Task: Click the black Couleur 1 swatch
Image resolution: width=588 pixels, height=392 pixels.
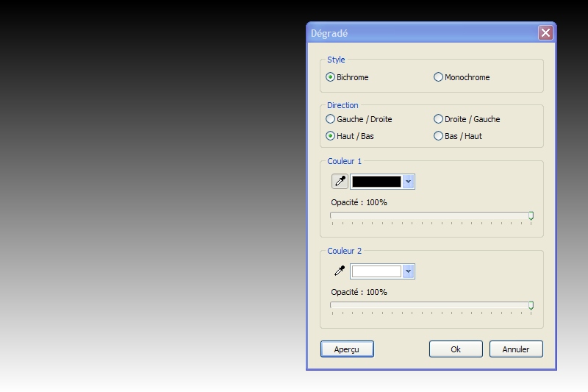Action: (x=376, y=182)
